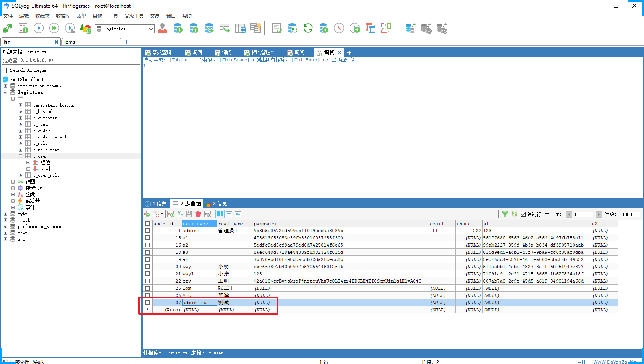This screenshot has width=644, height=364.
Task: Open the 数据库 menu
Action: 63,16
